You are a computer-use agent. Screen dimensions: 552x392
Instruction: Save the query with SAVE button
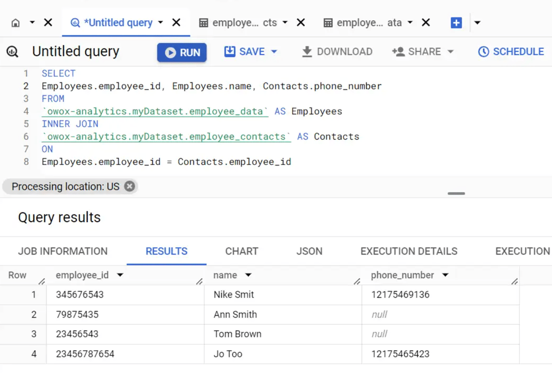click(x=245, y=52)
